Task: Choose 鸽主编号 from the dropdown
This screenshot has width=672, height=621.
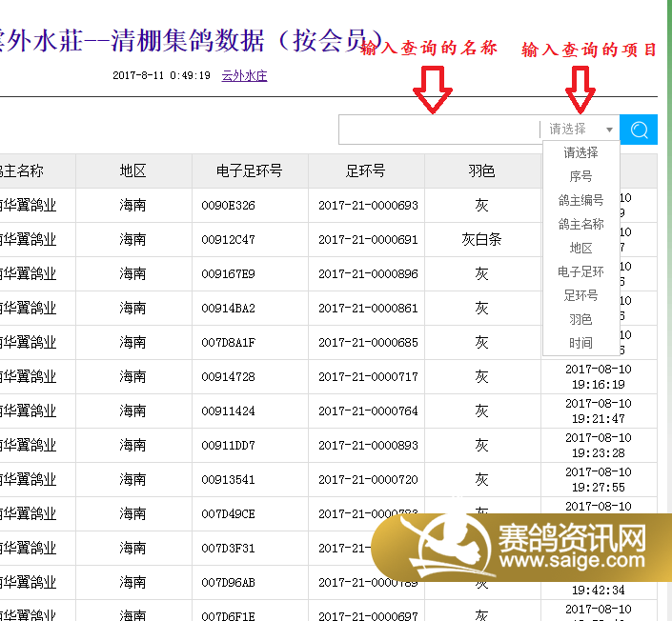Action: point(580,200)
